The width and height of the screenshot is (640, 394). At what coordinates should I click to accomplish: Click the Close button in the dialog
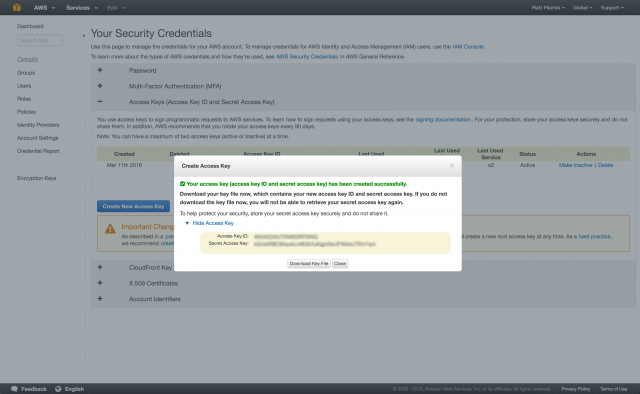[x=340, y=263]
